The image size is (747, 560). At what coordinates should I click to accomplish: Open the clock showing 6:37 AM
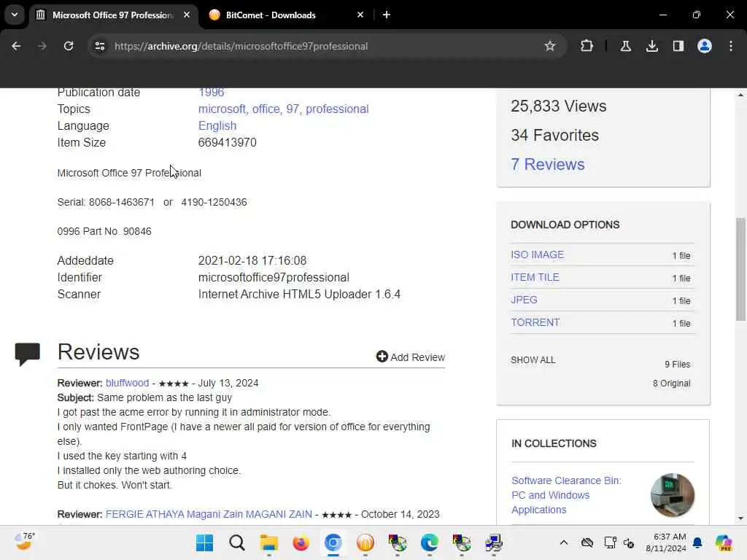pyautogui.click(x=666, y=542)
